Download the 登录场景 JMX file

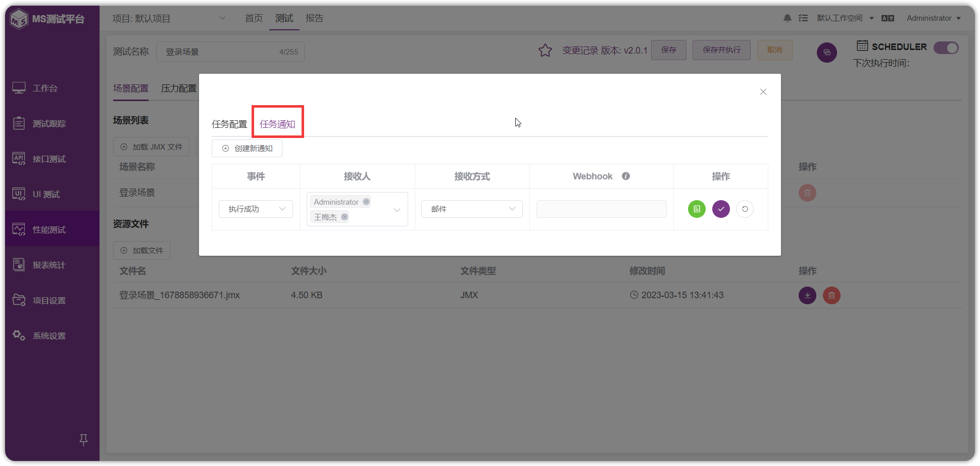coord(807,295)
